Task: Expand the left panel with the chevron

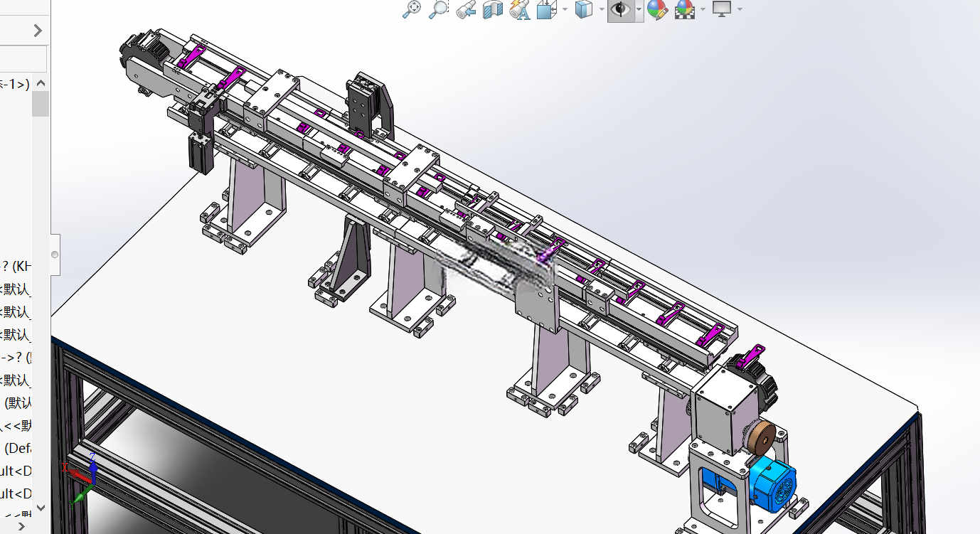Action: tap(38, 31)
